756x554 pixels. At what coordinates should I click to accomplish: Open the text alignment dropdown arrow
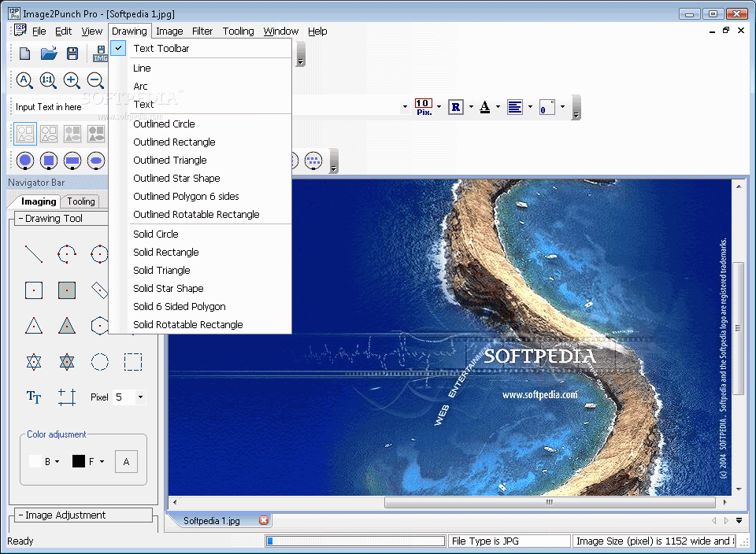[530, 107]
